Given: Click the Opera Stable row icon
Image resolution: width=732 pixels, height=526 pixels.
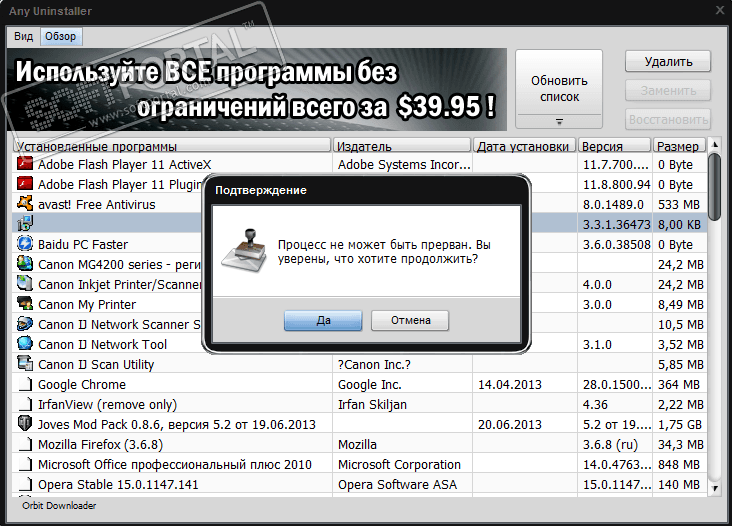Looking at the screenshot, I should pos(26,484).
